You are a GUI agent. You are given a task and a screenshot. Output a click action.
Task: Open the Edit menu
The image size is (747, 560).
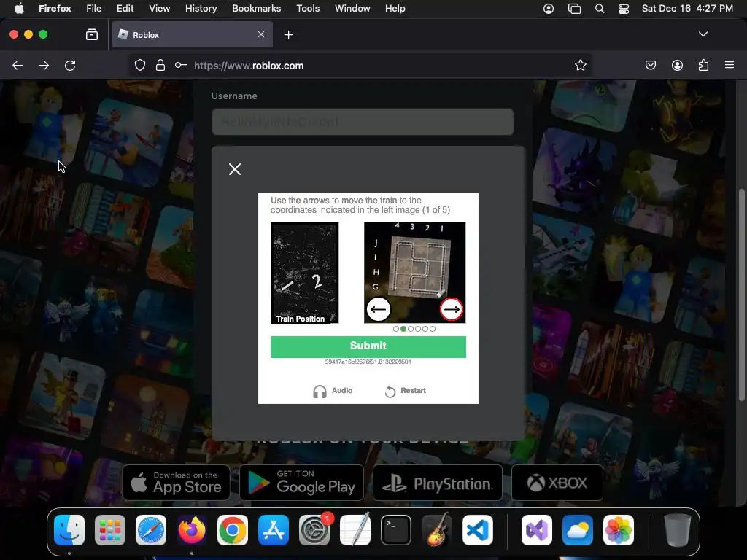coord(125,8)
